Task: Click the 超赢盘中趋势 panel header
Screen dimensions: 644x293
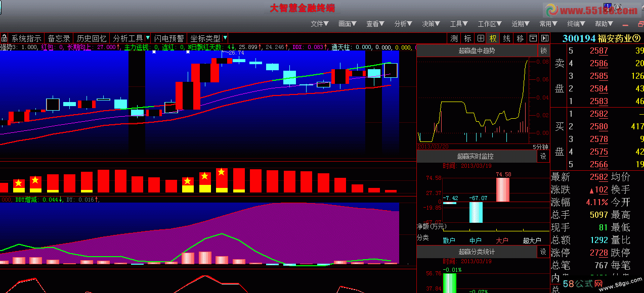Action: pos(477,51)
